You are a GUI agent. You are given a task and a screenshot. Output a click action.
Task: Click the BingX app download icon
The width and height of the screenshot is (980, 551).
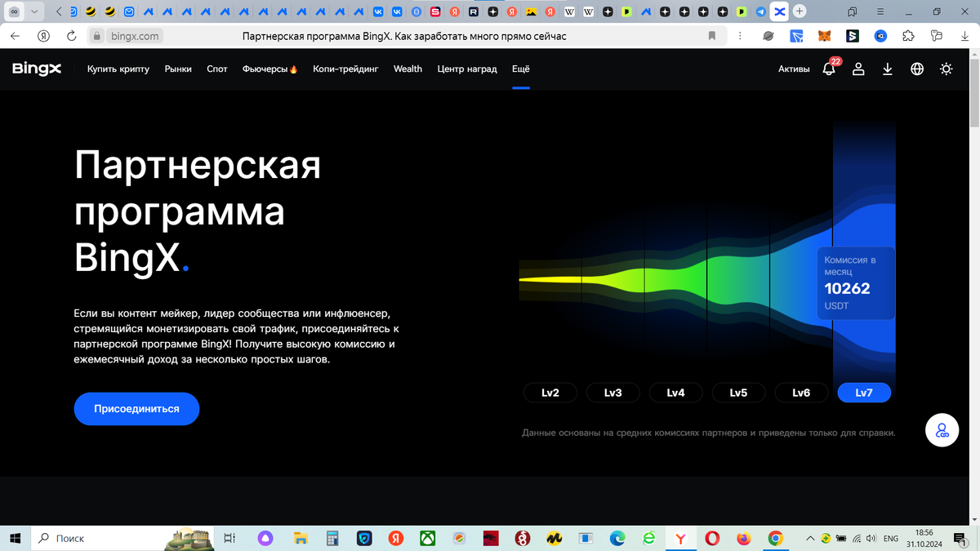[x=888, y=69]
